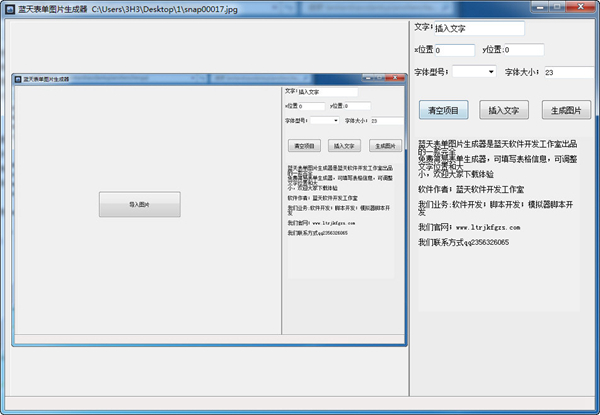Image resolution: width=600 pixels, height=415 pixels.
Task: Click the small 清空项目 button inside the preview
Action: pyautogui.click(x=303, y=145)
